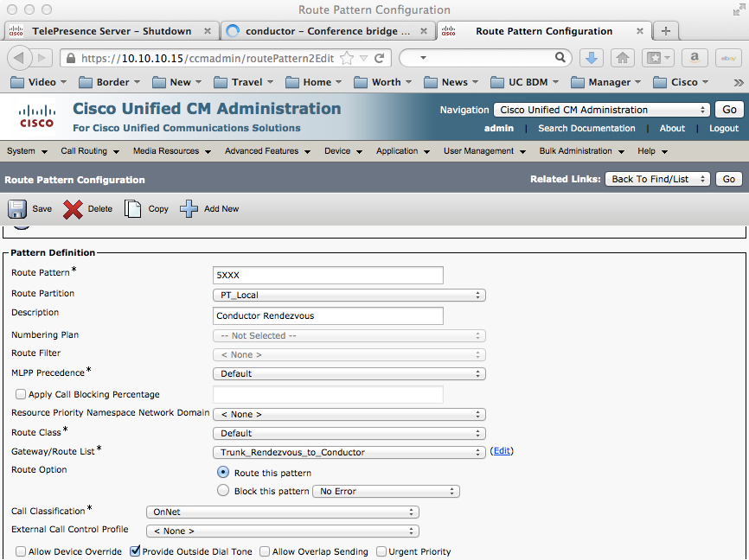Screen dimensions: 749x560
Task: Click the bookmark star in address bar
Action: pyautogui.click(x=348, y=58)
